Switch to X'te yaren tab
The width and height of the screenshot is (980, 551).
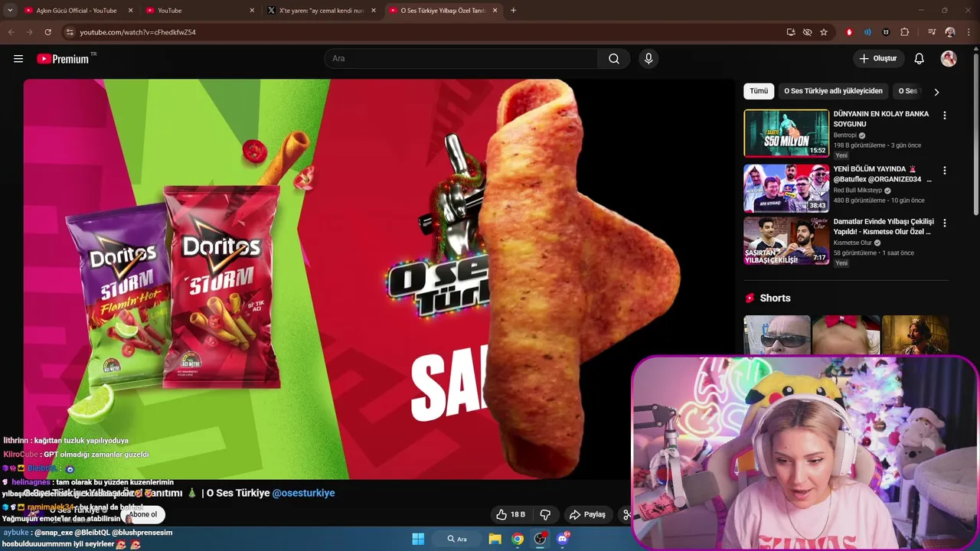click(x=322, y=11)
